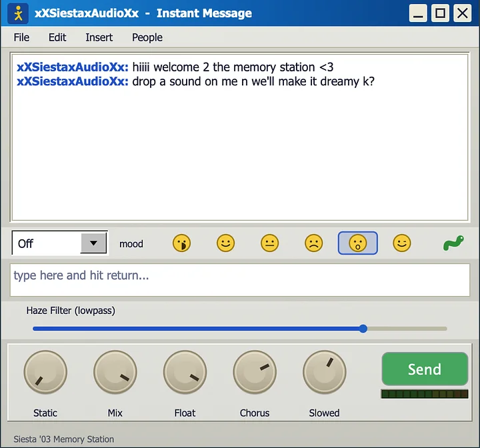The width and height of the screenshot is (480, 448).
Task: Click the Static knob
Action: coord(45,372)
